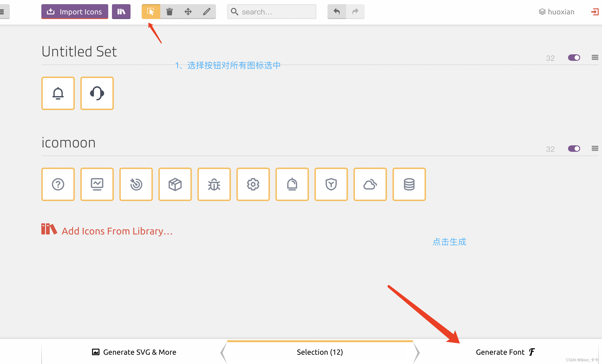
Task: Open Generate SVG & More
Action: click(134, 352)
